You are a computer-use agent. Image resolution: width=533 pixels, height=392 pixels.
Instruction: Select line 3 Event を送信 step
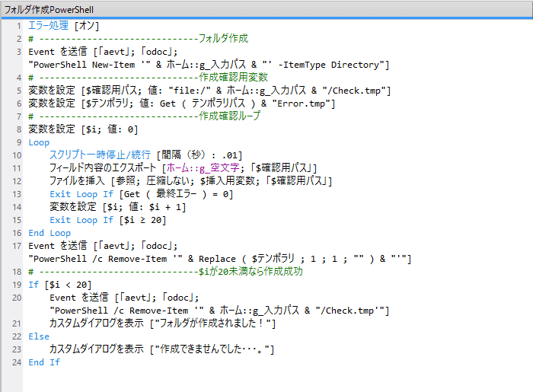[103, 52]
